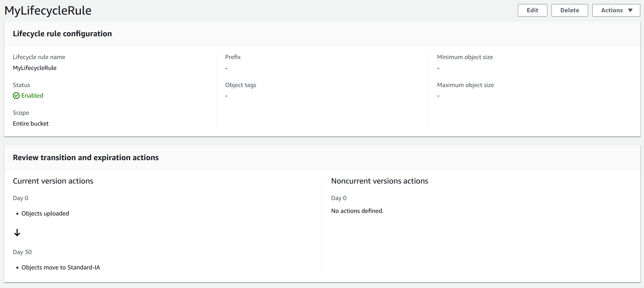Click the Actions caret to reveal choices
This screenshot has width=644, height=288.
(x=631, y=10)
